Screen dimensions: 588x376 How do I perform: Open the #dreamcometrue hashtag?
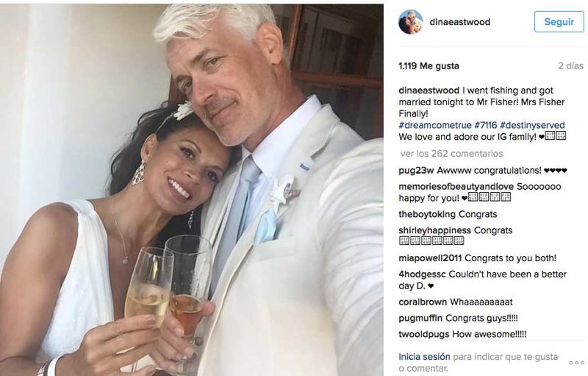point(435,125)
